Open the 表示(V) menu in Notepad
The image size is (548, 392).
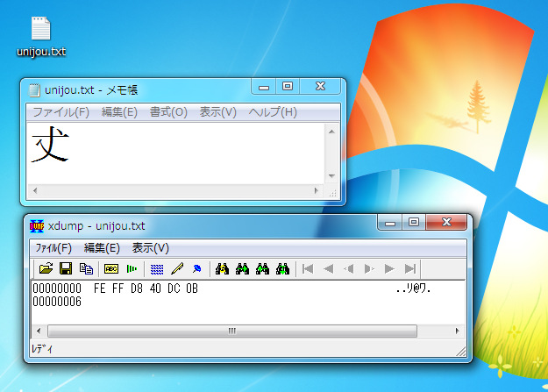click(218, 112)
